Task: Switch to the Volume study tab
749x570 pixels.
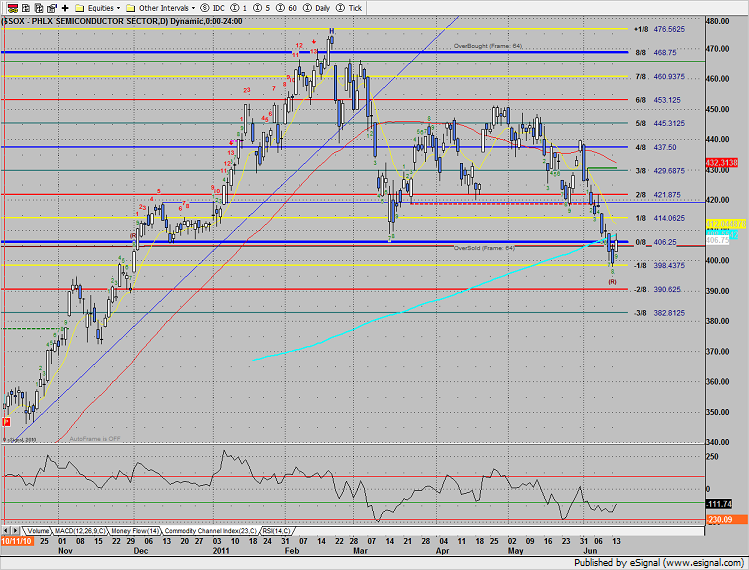Action: (x=37, y=531)
